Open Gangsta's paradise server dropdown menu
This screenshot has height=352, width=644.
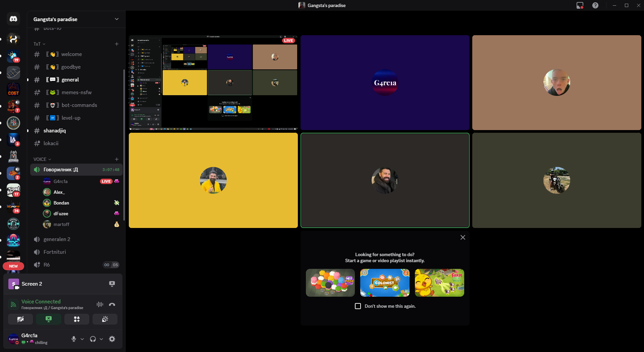[117, 19]
